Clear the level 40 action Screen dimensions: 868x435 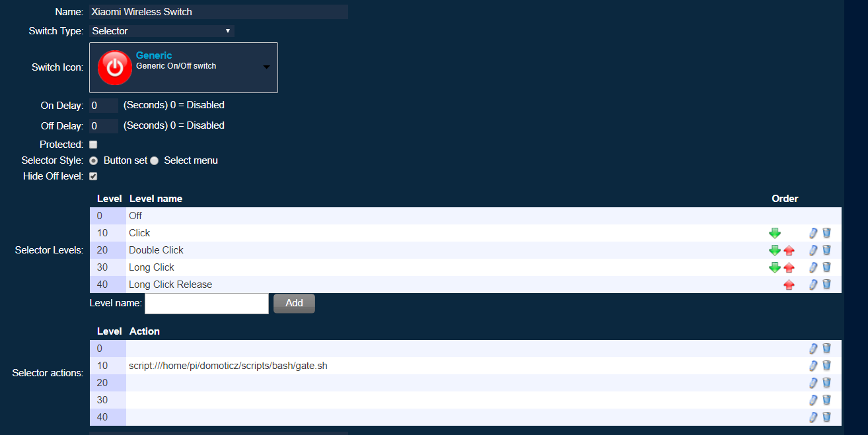[x=826, y=417]
